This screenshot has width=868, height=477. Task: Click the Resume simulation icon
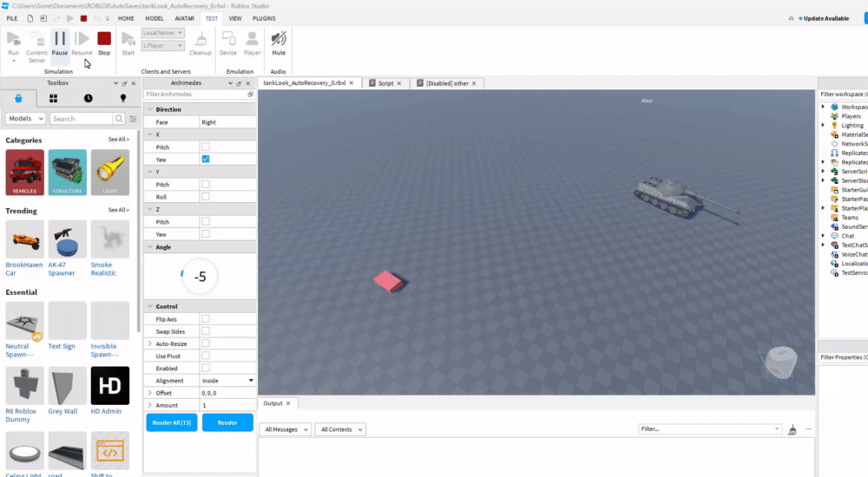[x=82, y=39]
